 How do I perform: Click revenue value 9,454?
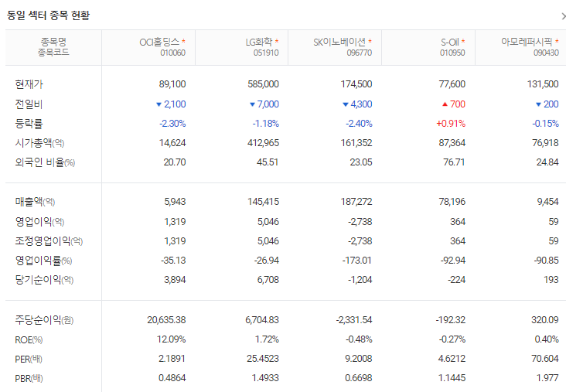pyautogui.click(x=548, y=202)
